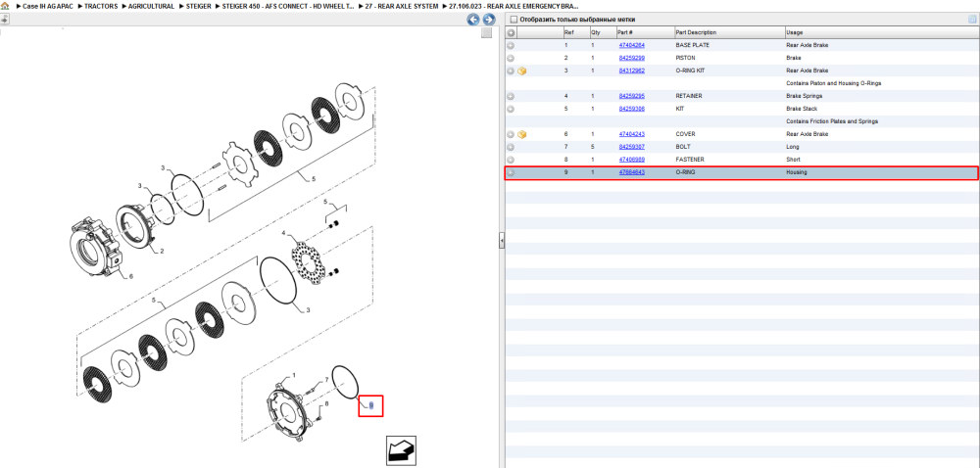Click callout 6 below the cover drawing
This screenshot has height=468, width=980.
click(130, 276)
